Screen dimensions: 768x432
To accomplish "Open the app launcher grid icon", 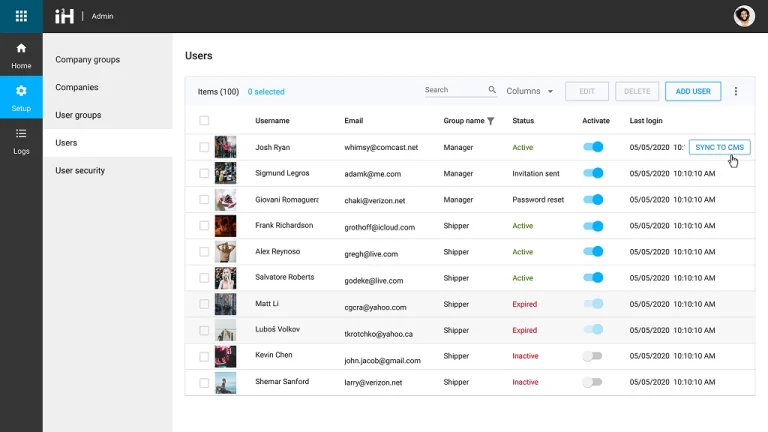I will point(21,16).
